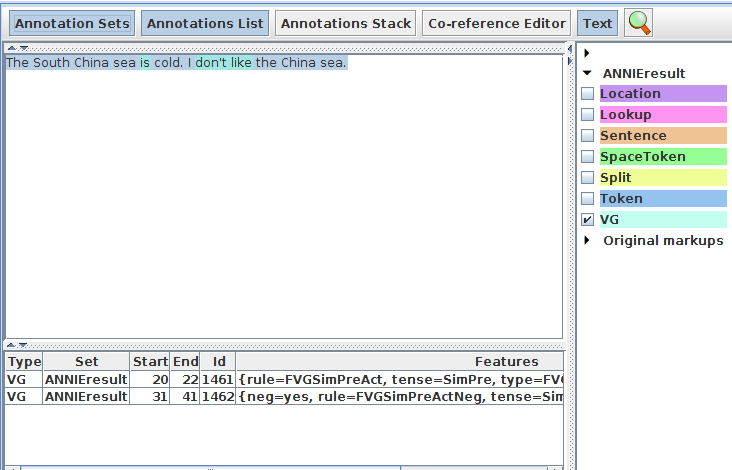Toggle the Location annotation checkbox

587,94
